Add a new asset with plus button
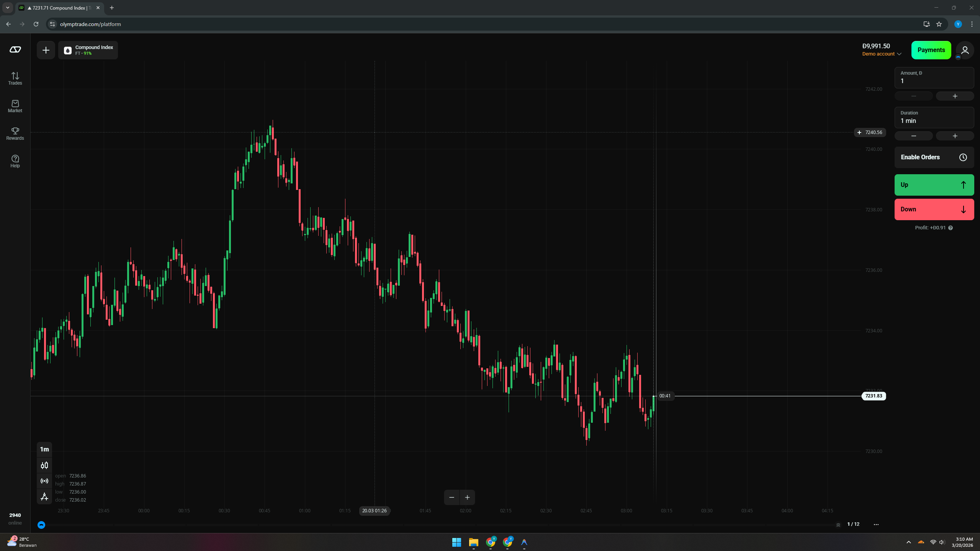Viewport: 980px width, 551px height. [46, 50]
